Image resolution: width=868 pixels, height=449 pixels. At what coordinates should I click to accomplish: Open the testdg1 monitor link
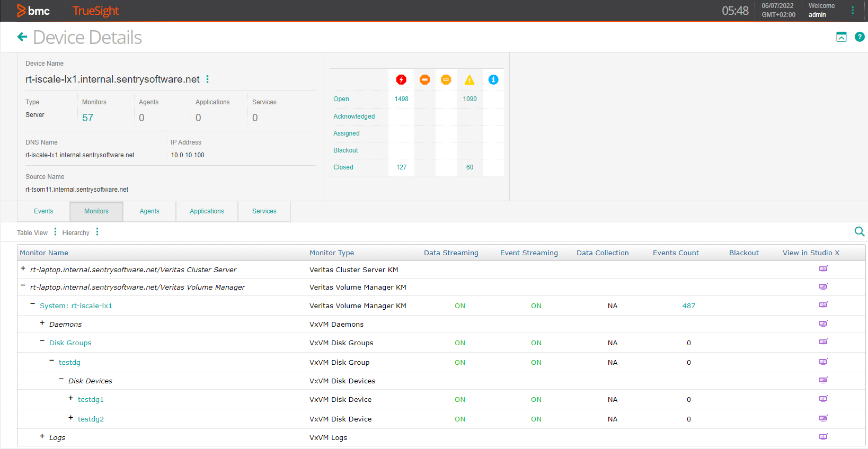point(91,400)
